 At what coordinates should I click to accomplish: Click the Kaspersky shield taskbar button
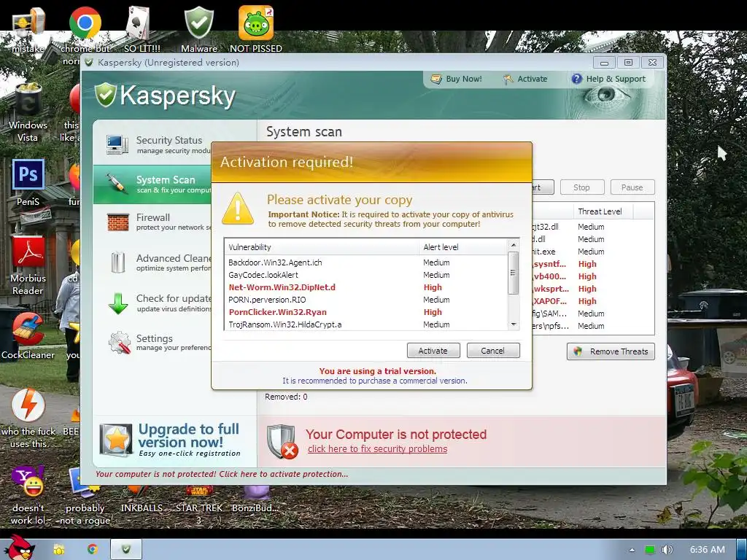pyautogui.click(x=126, y=550)
